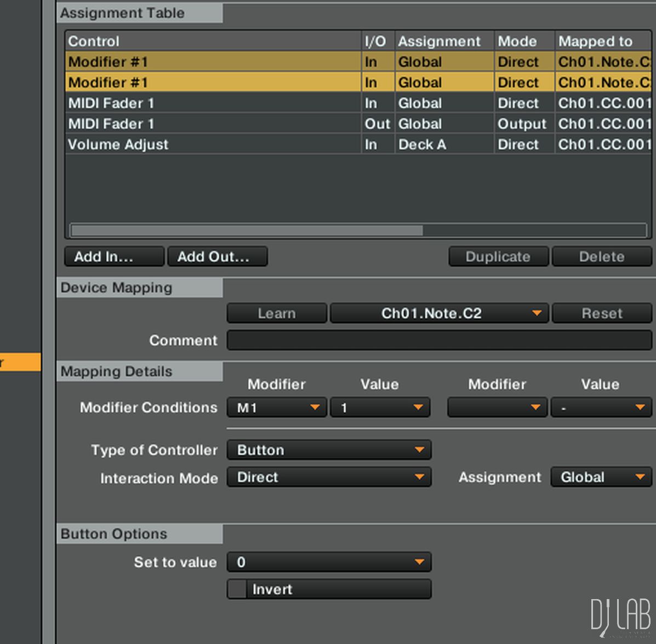Click inside the Comment text field
The height and width of the screenshot is (644, 656).
(438, 340)
